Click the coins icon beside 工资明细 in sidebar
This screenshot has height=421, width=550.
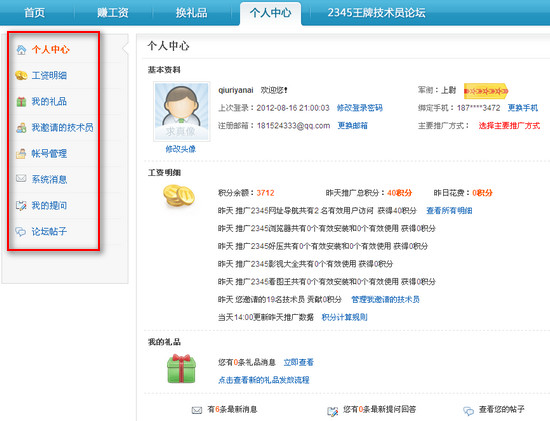(x=21, y=75)
